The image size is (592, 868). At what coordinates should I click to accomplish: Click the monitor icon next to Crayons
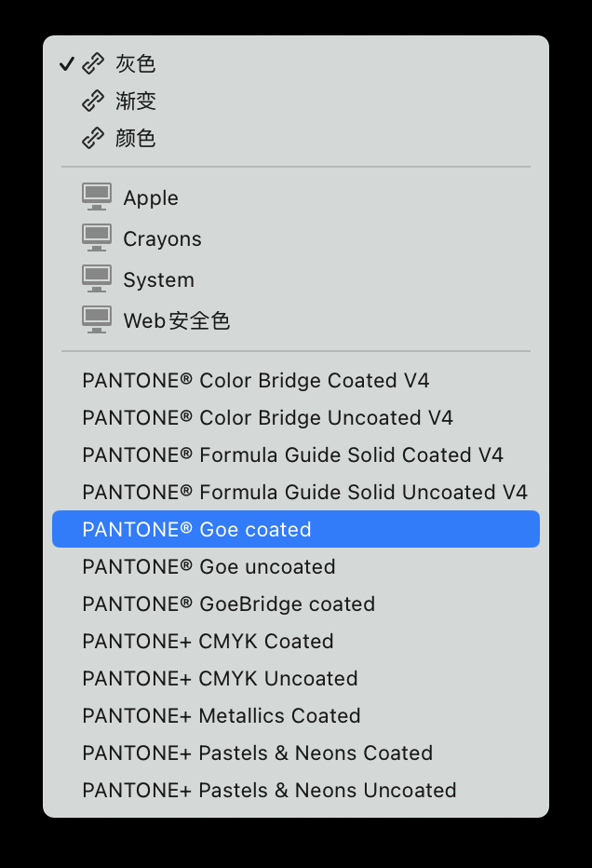click(x=97, y=237)
